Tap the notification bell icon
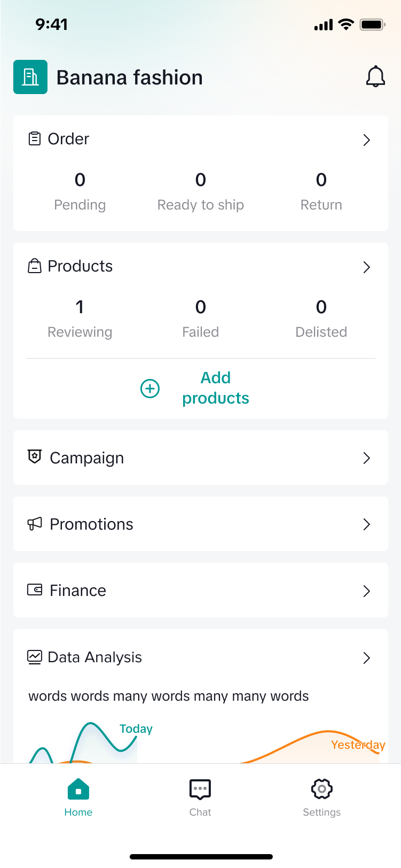 (x=375, y=77)
